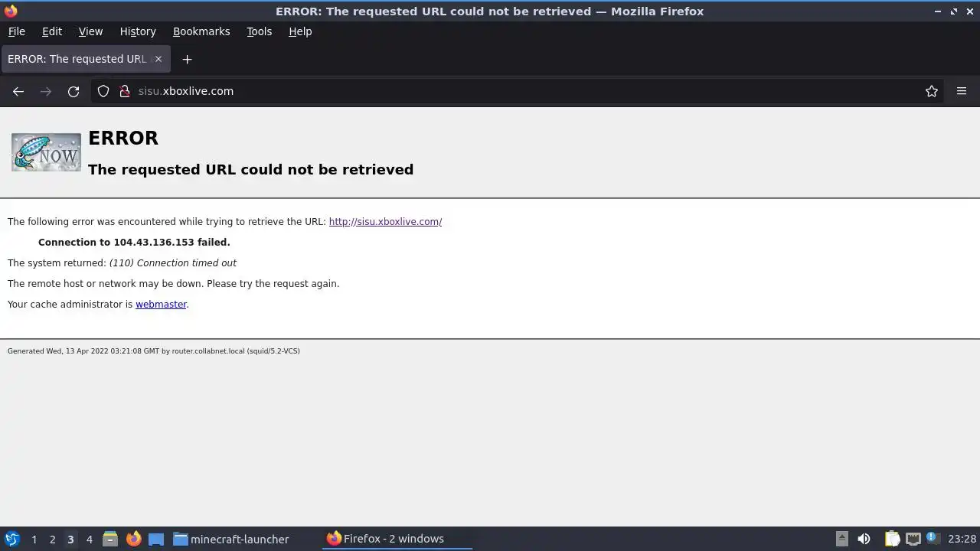Click the Firefox icon in the title bar
The height and width of the screenshot is (551, 980).
click(11, 11)
